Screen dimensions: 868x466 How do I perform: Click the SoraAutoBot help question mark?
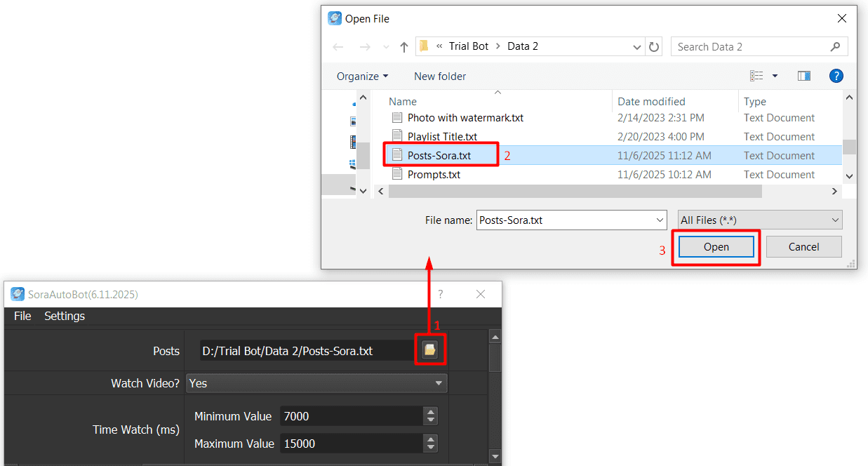tap(441, 295)
